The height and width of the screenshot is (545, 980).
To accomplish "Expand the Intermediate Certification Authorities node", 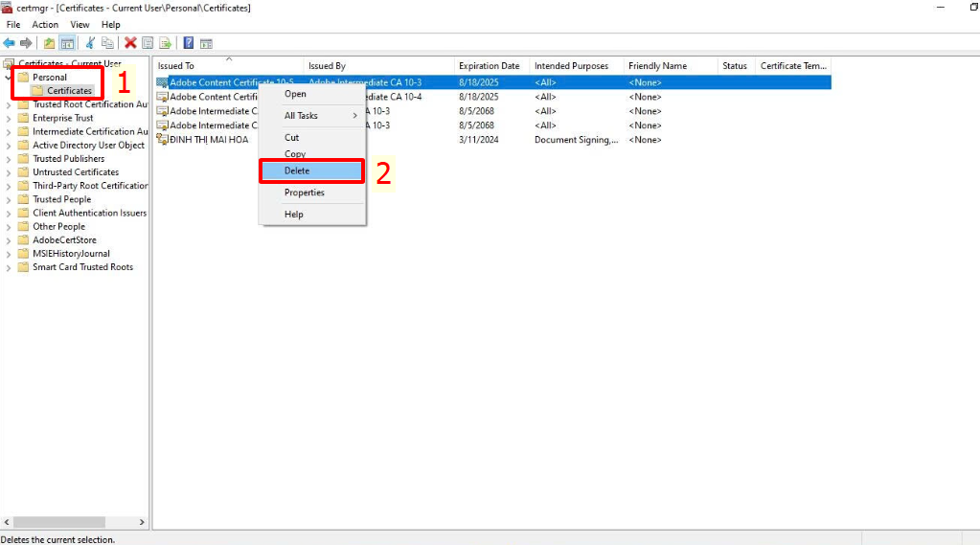I will tap(8, 132).
